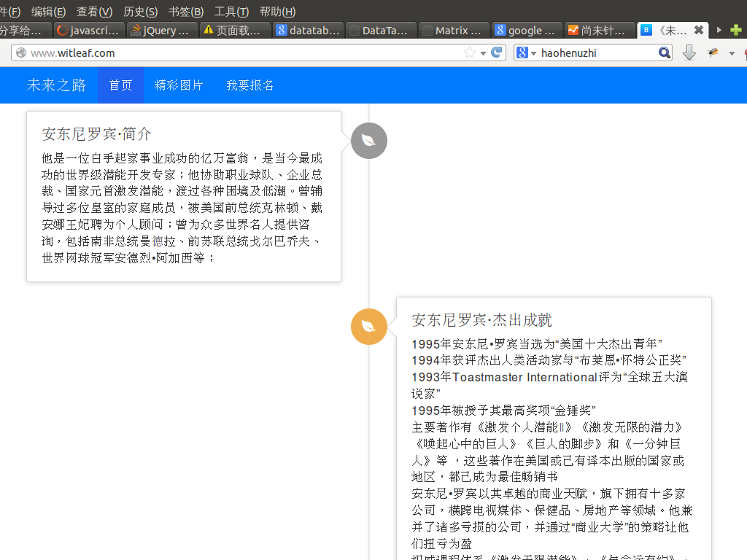Open the 编辑(E) menu
The height and width of the screenshot is (560, 747).
(49, 12)
